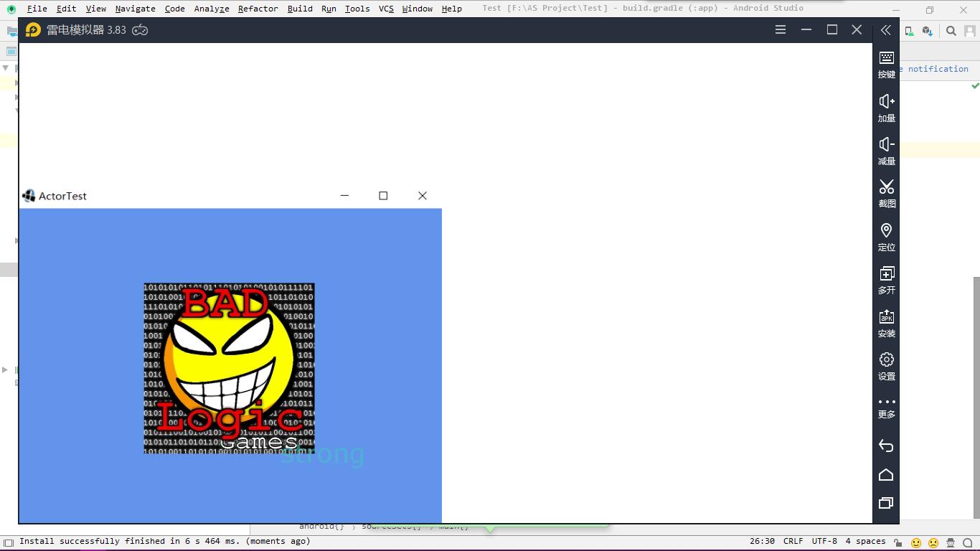Click the 'strong' label in ActorTest
The image size is (980, 551).
pos(322,454)
